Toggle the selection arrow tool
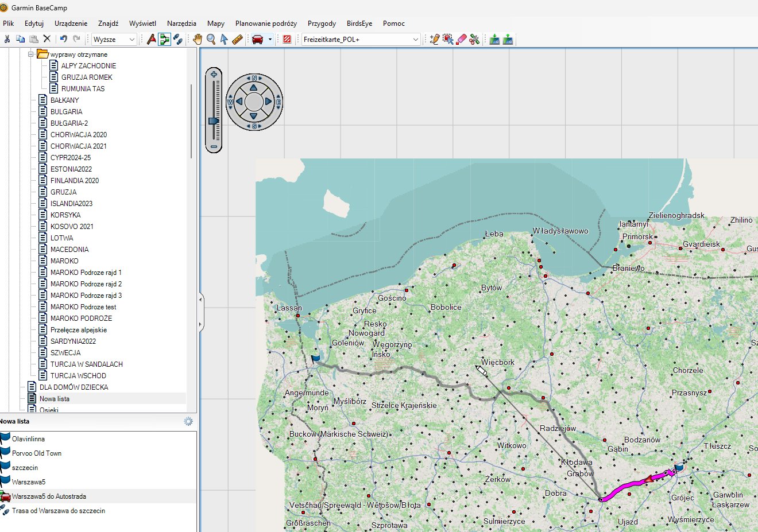The image size is (758, 532). [224, 39]
